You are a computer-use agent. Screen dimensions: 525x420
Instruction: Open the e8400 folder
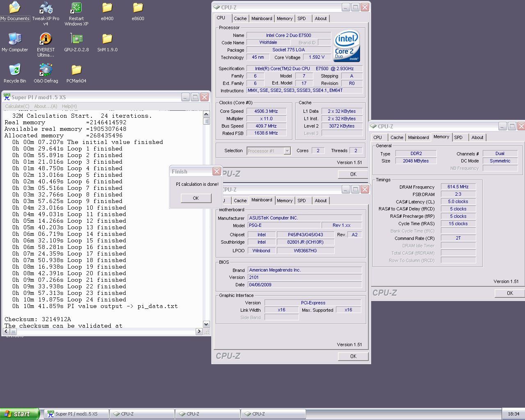(107, 11)
